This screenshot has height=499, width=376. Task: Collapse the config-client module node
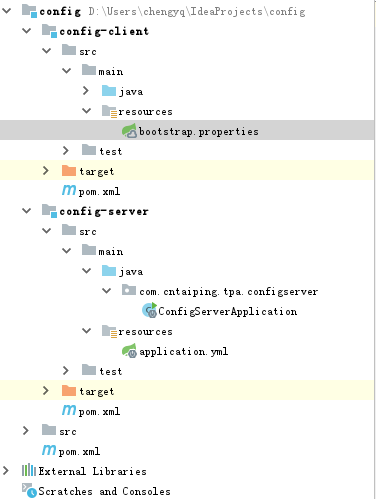point(26,31)
